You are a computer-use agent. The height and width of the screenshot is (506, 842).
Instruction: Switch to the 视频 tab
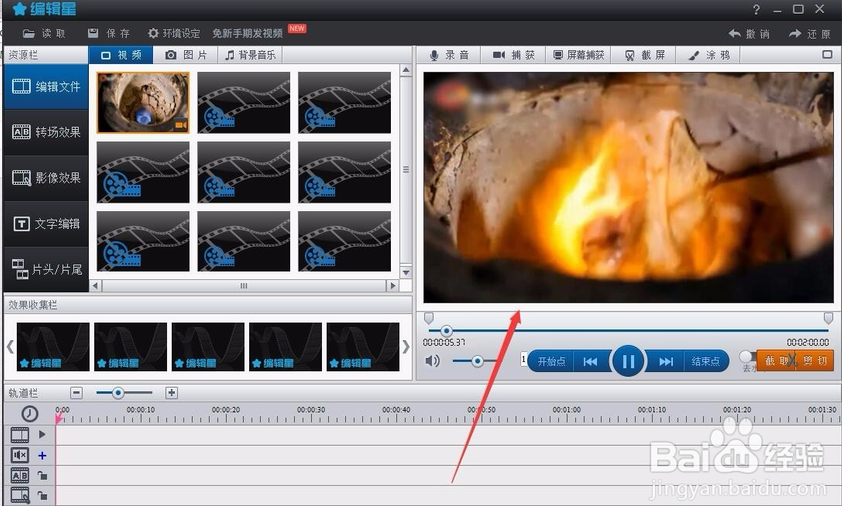coord(121,55)
